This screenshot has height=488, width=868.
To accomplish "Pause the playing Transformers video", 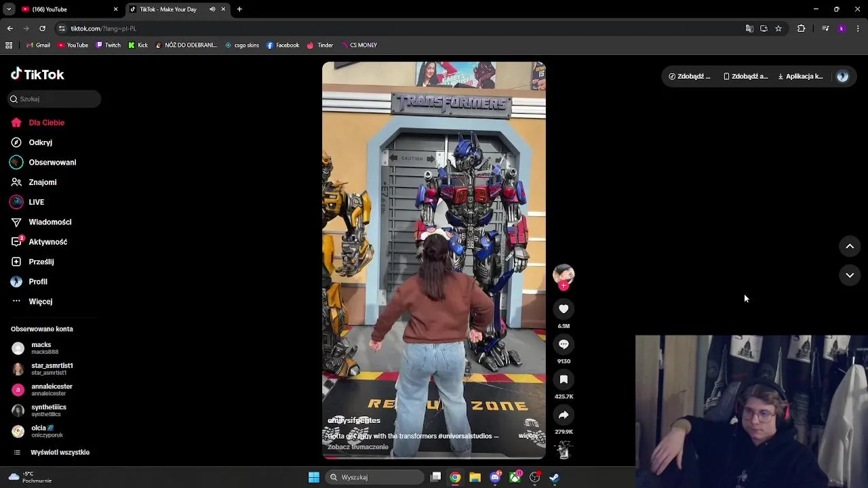I will coord(434,261).
